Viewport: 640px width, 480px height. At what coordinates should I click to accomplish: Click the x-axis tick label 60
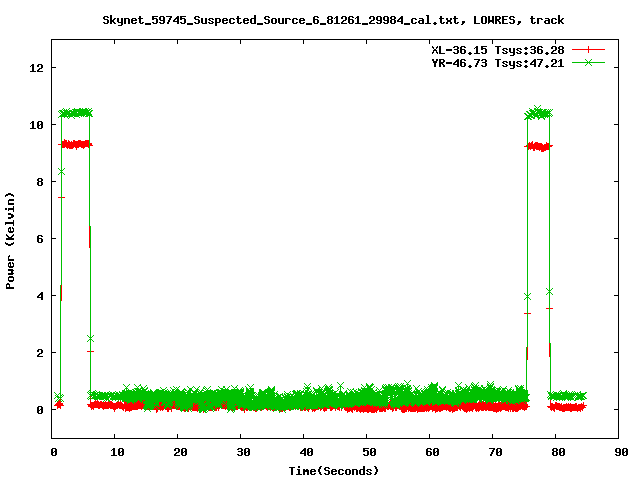433,452
